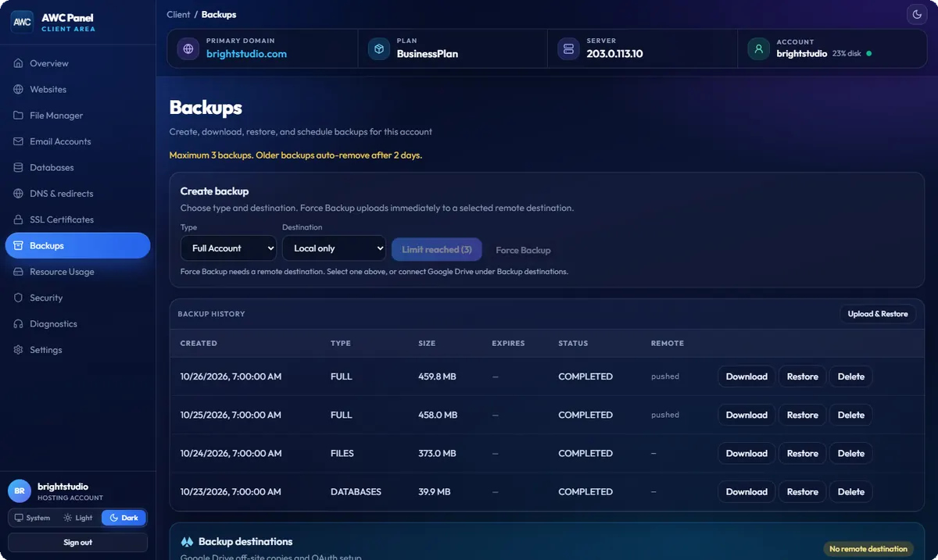Open Diagnostics page
Image resolution: width=938 pixels, height=560 pixels.
(x=77, y=323)
